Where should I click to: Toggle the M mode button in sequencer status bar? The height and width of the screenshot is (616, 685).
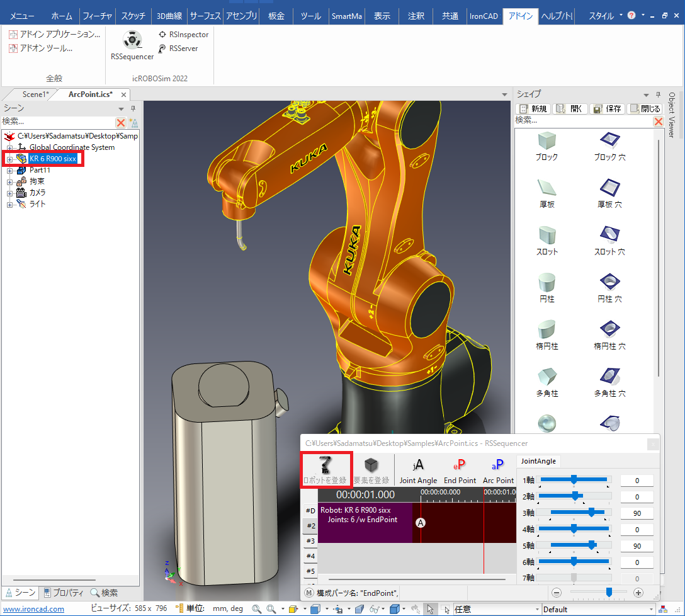[x=309, y=593]
